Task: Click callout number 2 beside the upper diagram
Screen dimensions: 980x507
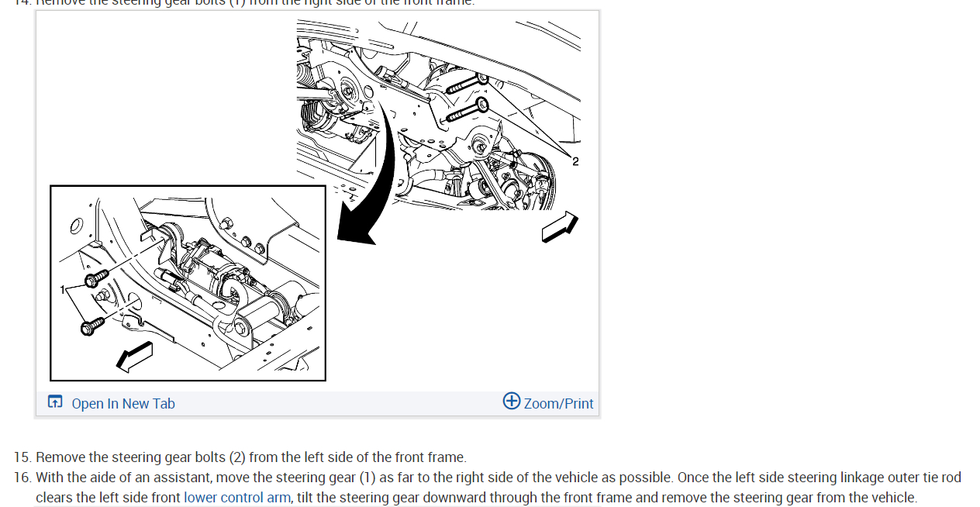Action: point(575,161)
